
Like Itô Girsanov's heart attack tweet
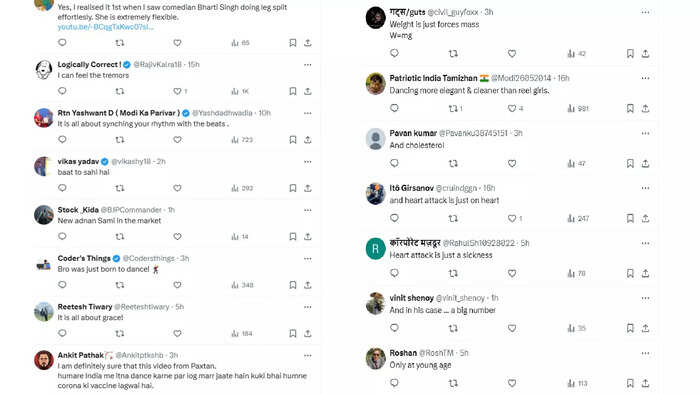tap(512, 218)
